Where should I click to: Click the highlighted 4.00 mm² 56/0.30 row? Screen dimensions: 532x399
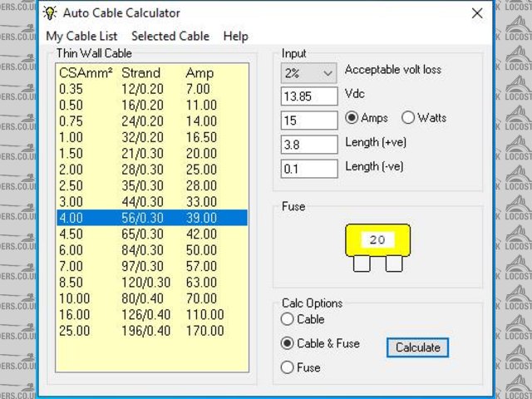[152, 218]
